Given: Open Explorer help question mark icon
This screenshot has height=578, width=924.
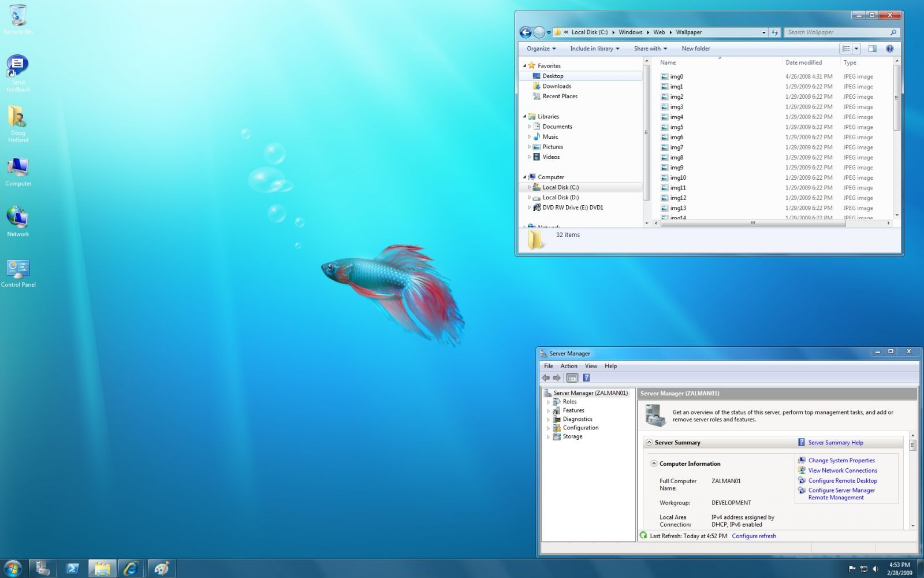Looking at the screenshot, I should pyautogui.click(x=890, y=49).
